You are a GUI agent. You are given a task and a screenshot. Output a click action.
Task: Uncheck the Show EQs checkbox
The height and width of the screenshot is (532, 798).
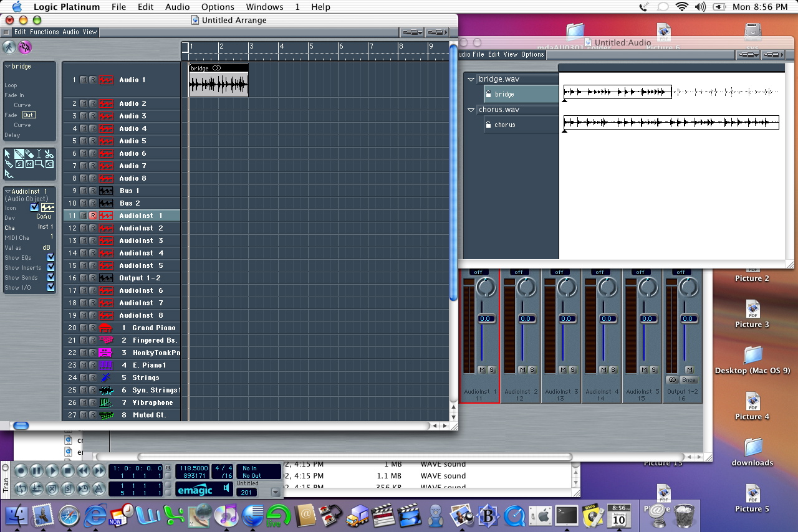[50, 257]
